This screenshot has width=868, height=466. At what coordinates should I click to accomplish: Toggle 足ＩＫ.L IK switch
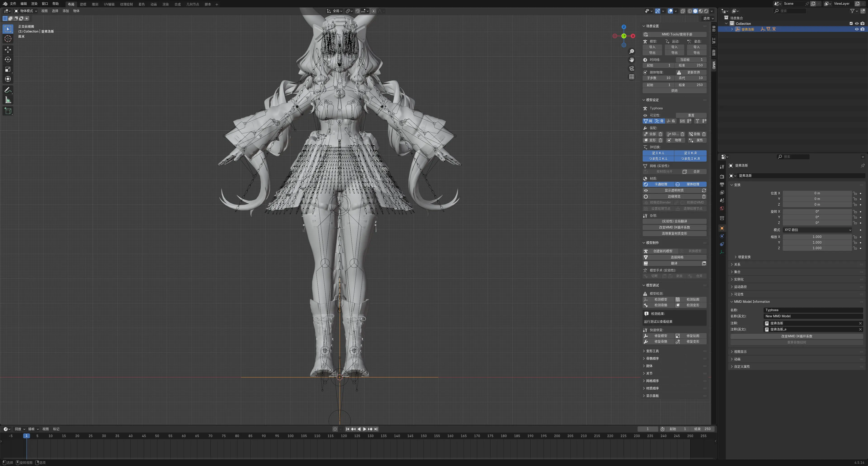coord(658,153)
